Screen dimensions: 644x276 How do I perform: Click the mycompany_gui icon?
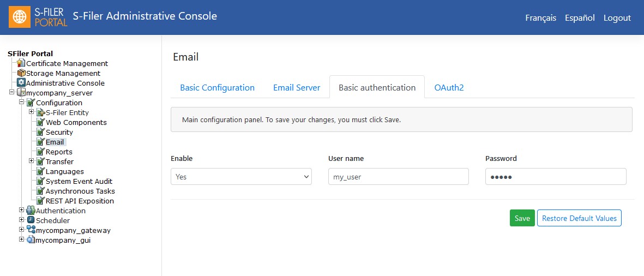[x=31, y=240]
